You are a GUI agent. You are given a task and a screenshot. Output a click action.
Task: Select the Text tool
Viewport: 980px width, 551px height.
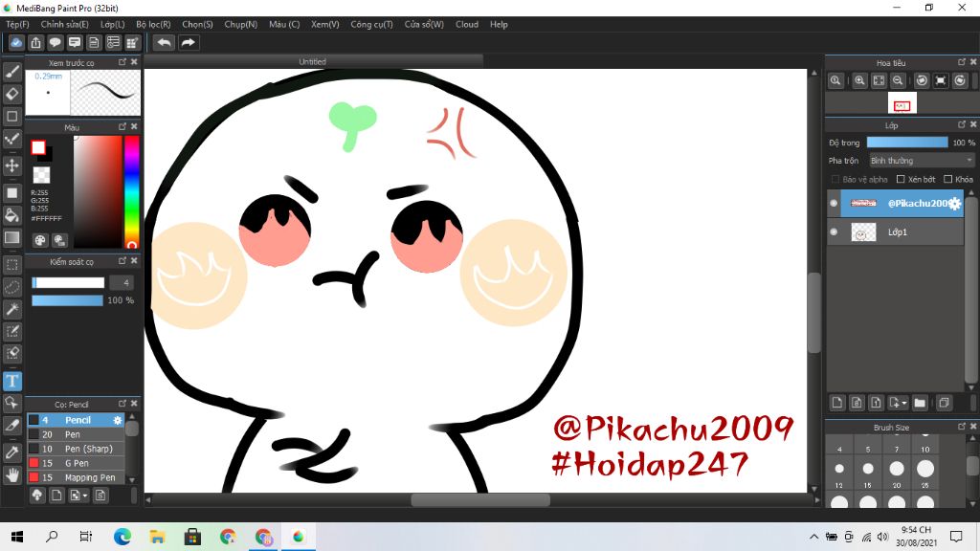(x=11, y=381)
